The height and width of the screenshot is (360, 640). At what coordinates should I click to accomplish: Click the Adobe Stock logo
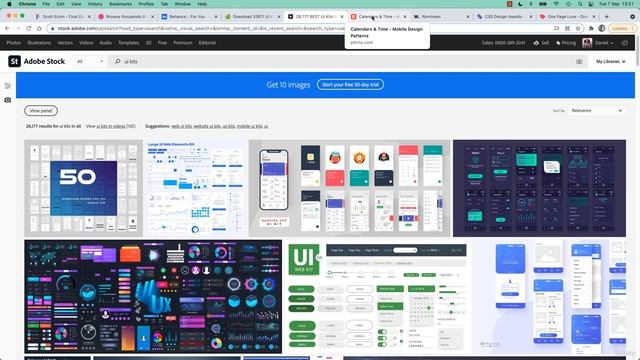point(37,61)
